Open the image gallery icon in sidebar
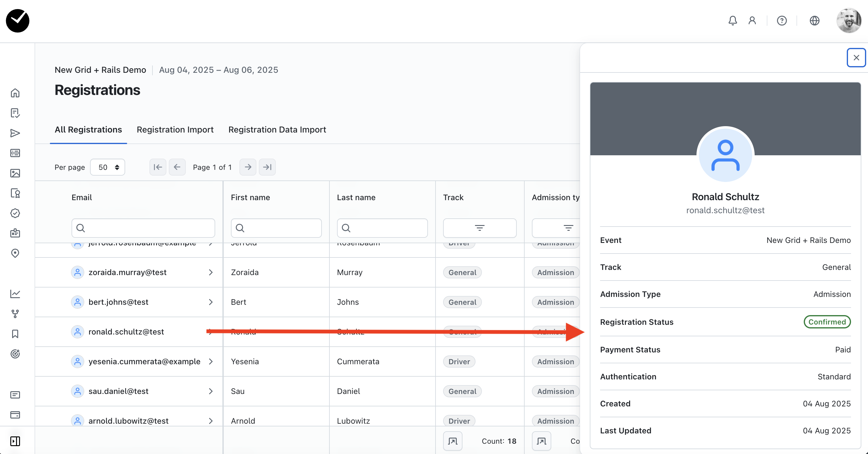Screen dimensions: 868x454 tap(15, 173)
